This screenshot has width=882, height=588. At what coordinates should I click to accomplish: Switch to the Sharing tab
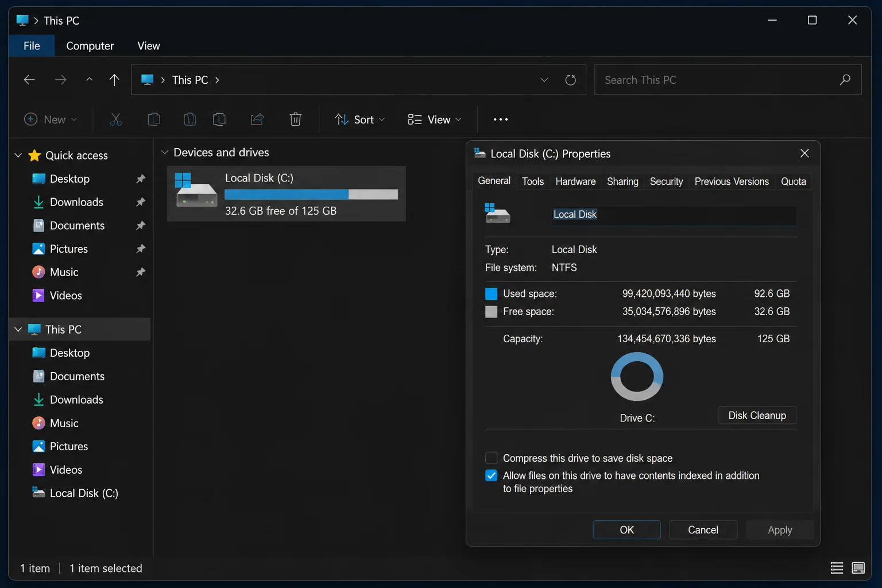[x=622, y=181]
